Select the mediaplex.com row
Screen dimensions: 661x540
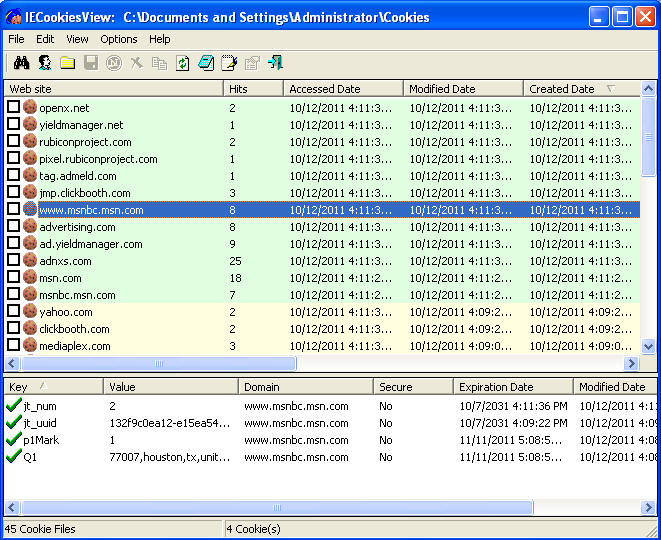click(322, 346)
